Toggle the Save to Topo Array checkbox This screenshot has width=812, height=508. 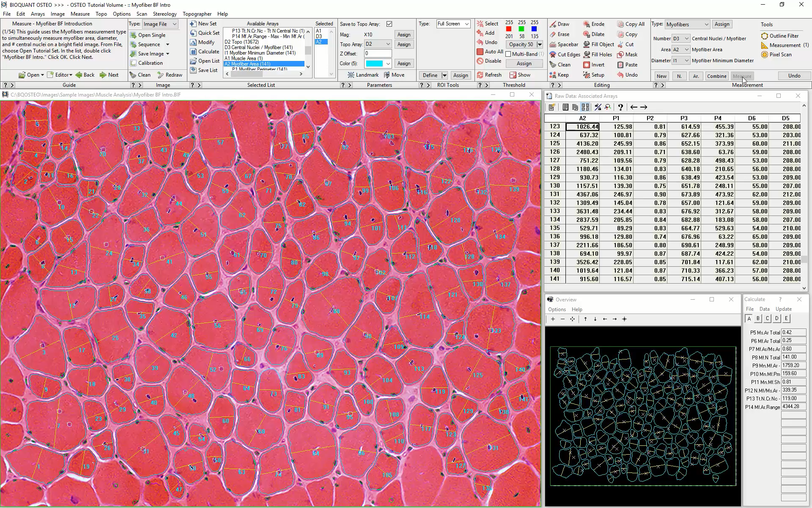389,24
